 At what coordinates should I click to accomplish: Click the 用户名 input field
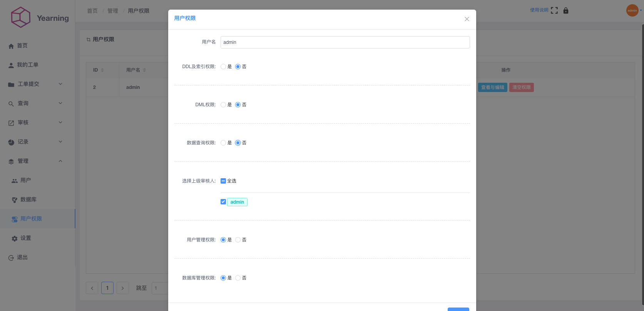coord(345,42)
